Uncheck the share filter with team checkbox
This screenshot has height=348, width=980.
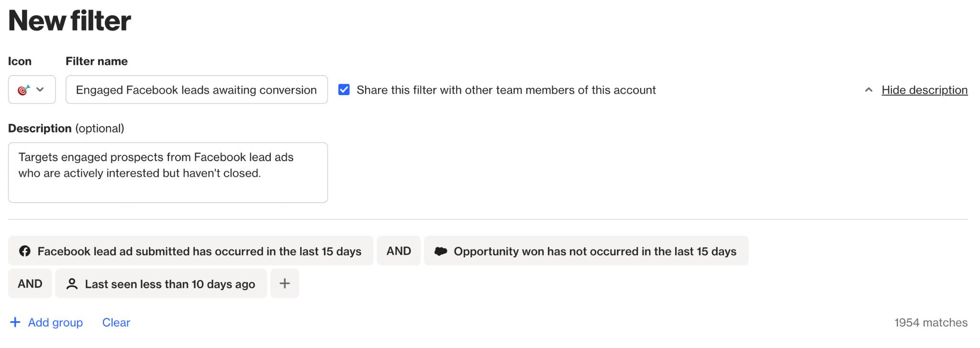pos(344,90)
